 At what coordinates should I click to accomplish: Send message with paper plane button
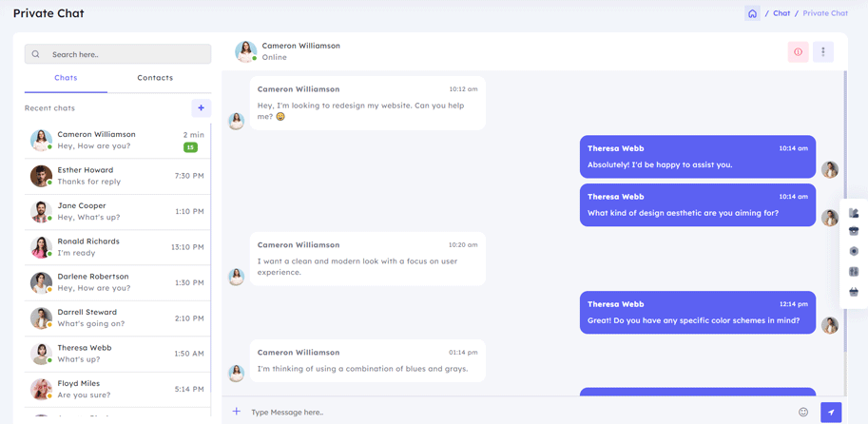(x=831, y=413)
